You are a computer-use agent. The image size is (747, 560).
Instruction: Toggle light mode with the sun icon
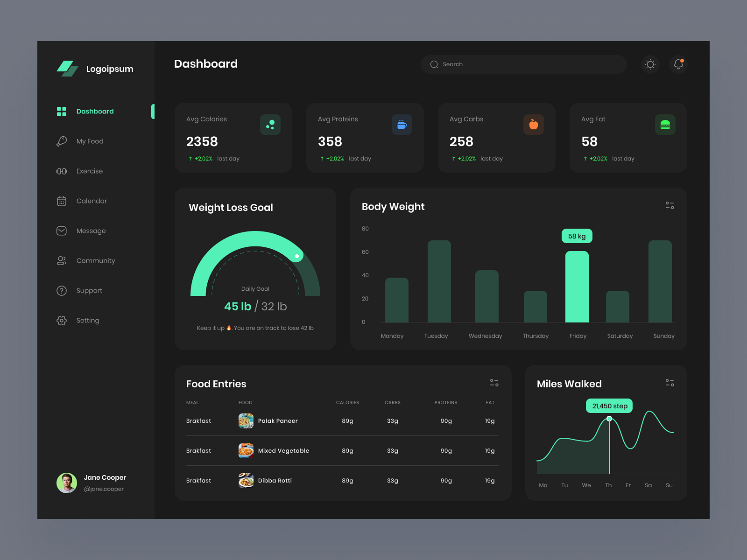650,64
